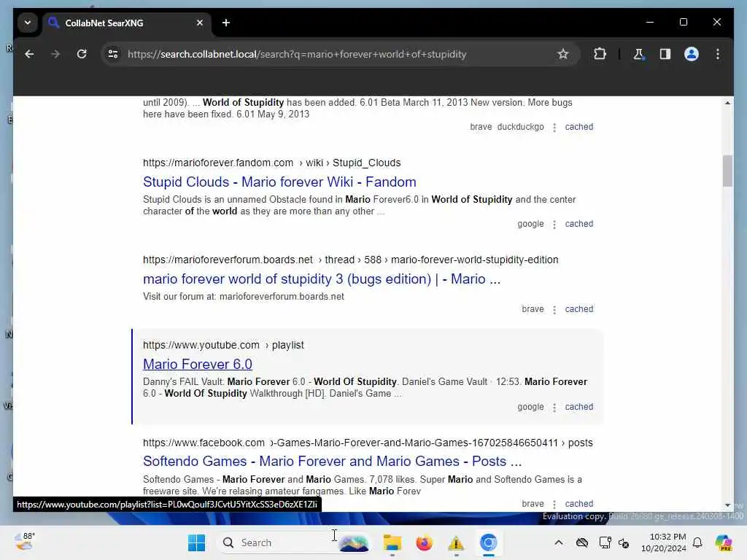This screenshot has width=747, height=560.
Task: Open the Chrome profile avatar
Action: coord(692,54)
